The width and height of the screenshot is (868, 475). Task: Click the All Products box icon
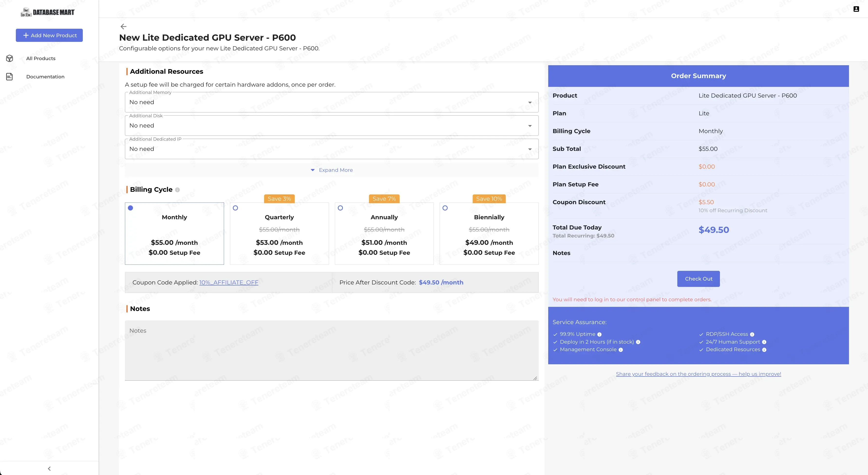(x=9, y=58)
